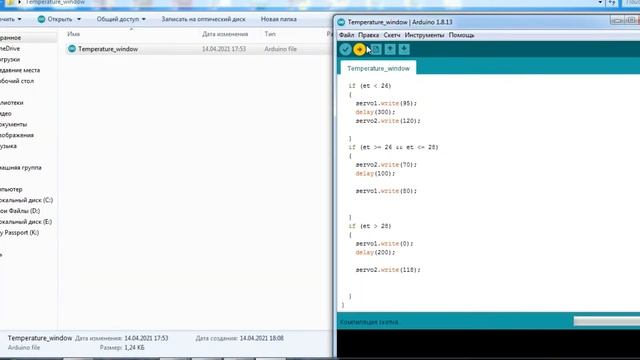Screen dimensions: 640x360
Task: Open Видео library in the sidebar
Action: [x=6, y=113]
